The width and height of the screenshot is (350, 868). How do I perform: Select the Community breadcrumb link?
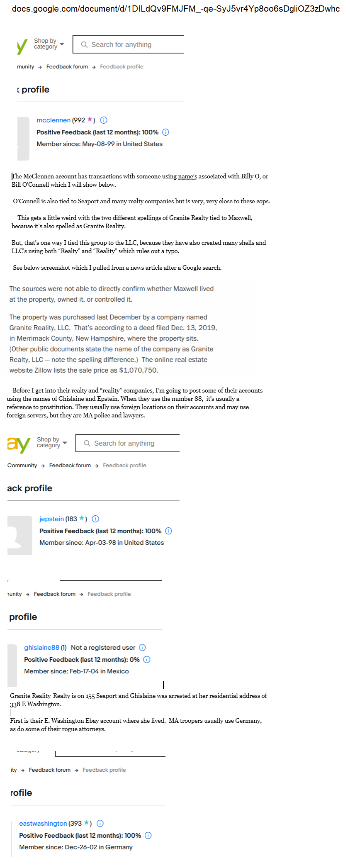[22, 466]
